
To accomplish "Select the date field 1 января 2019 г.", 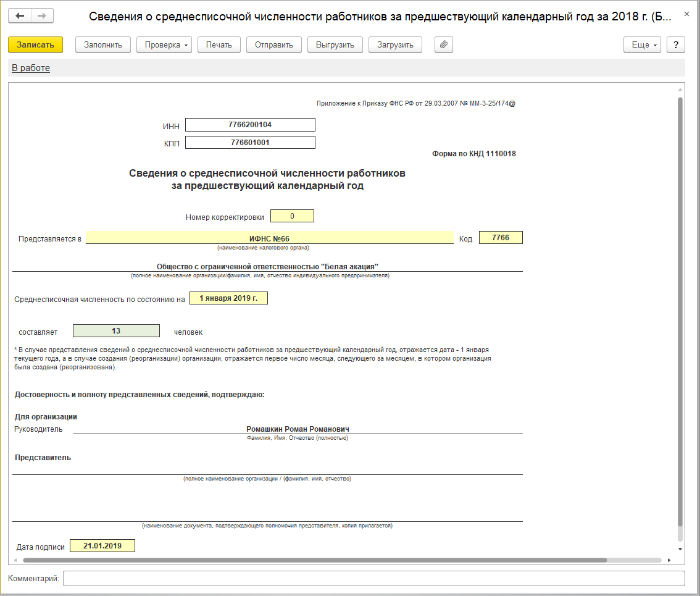I will (228, 298).
